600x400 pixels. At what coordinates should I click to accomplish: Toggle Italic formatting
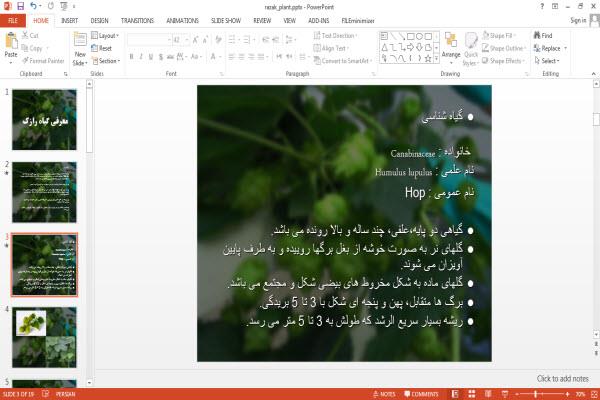(141, 57)
